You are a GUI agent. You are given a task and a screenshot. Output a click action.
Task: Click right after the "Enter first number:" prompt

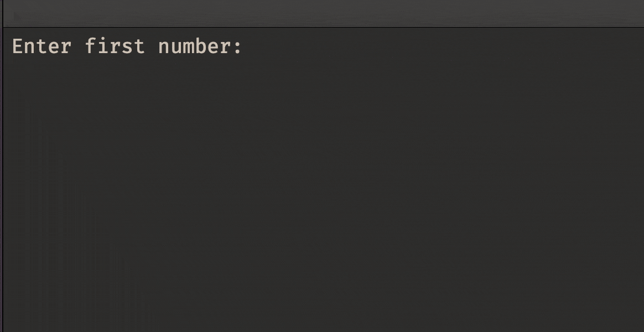(246, 46)
